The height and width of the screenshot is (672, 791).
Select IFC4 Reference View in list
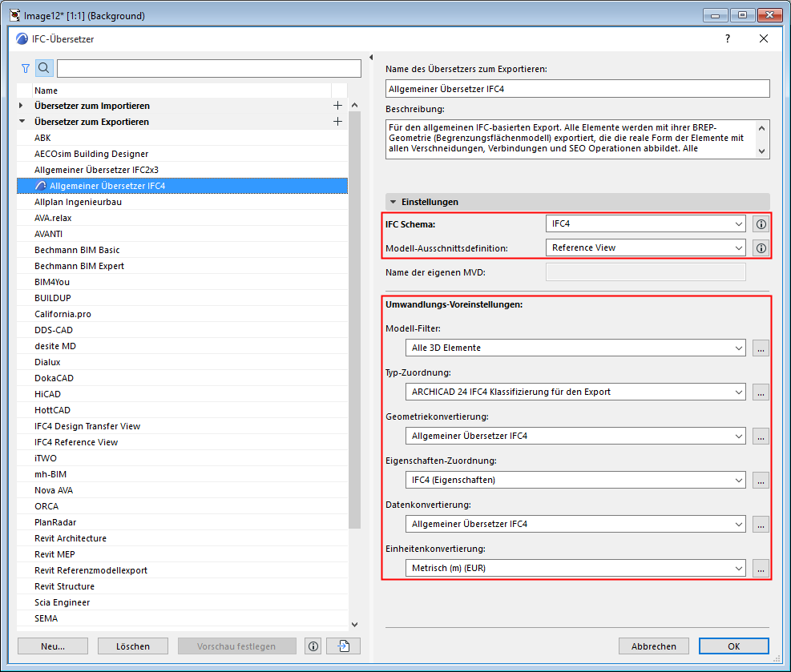point(76,442)
